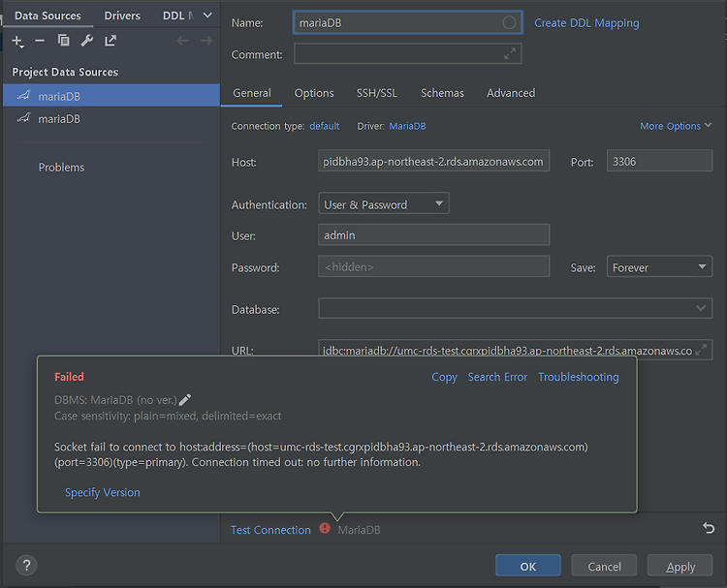Click the 'DBMS: MariaDB (no ver.)' text
The image size is (727, 588).
[x=115, y=400]
